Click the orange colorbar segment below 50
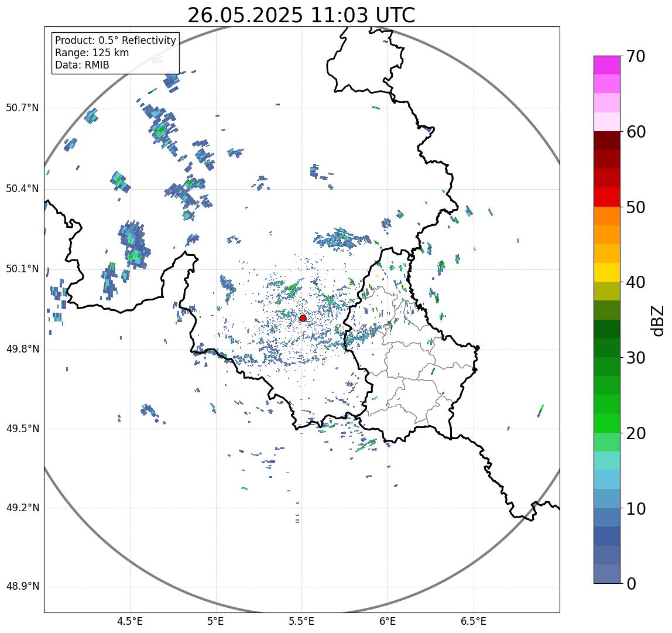This screenshot has width=672, height=633. coord(607,216)
